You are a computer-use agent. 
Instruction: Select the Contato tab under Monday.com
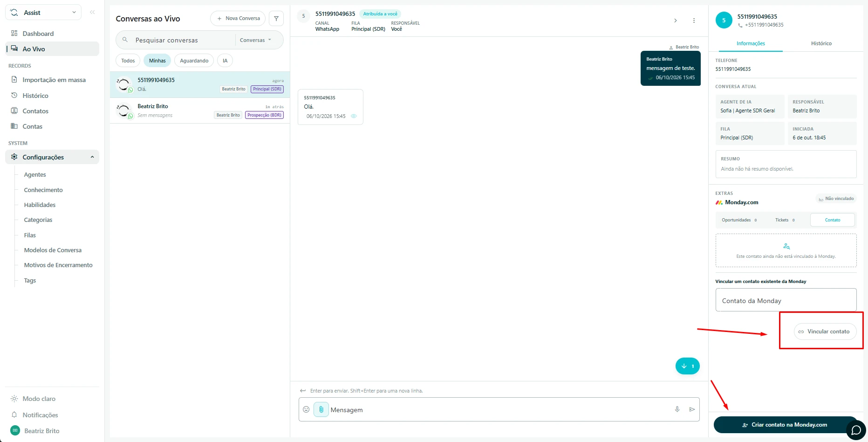pyautogui.click(x=832, y=220)
